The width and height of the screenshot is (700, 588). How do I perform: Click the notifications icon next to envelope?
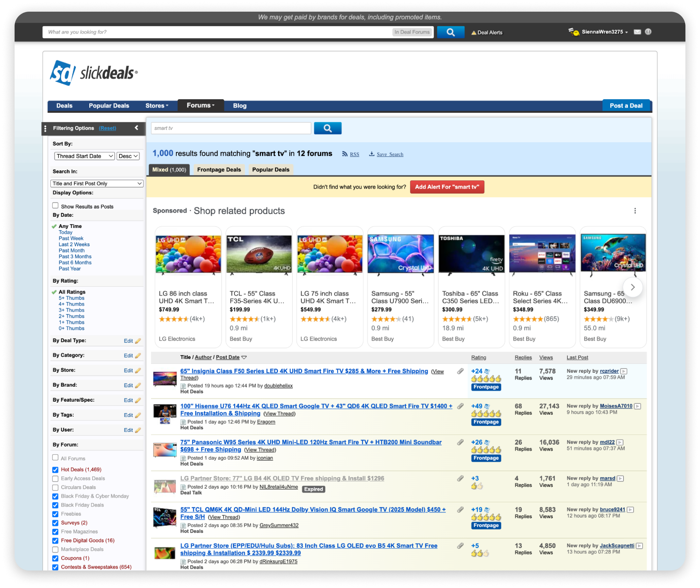[x=648, y=32]
